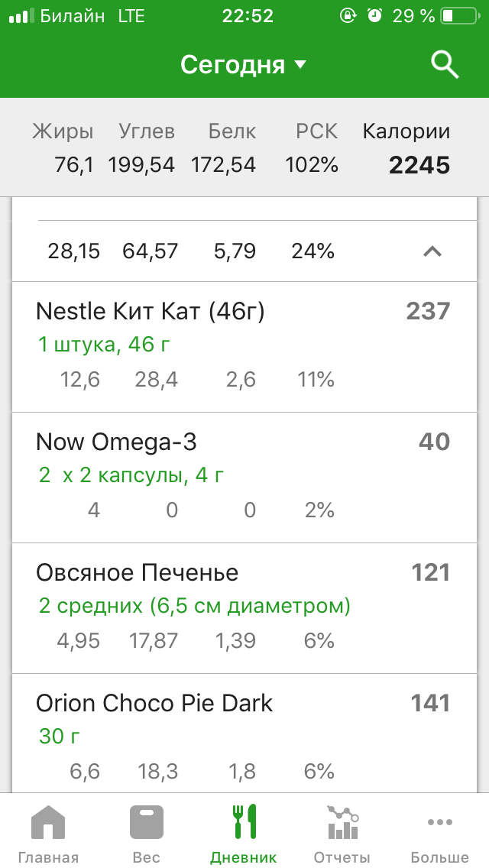Select the Дневник fork and knife icon
The image size is (489, 868).
[x=244, y=821]
